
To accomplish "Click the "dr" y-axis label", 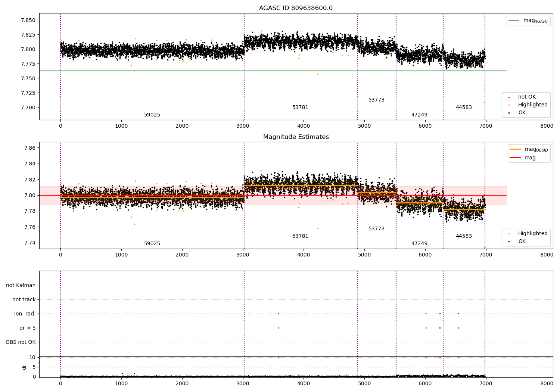I will point(24,367).
